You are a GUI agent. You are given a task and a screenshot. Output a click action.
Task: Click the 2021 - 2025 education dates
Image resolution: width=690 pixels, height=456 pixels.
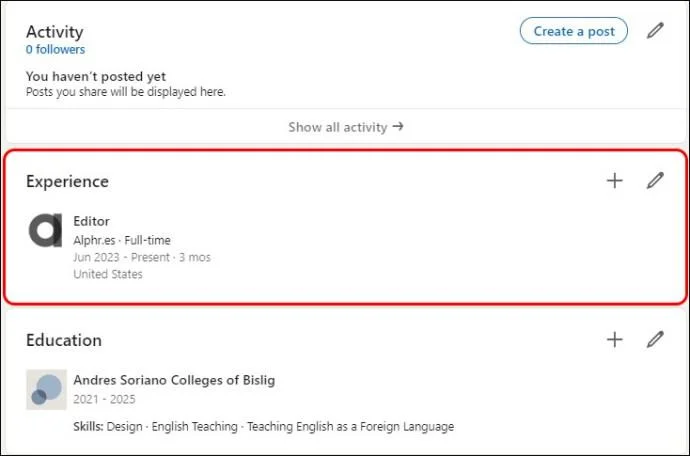click(104, 399)
